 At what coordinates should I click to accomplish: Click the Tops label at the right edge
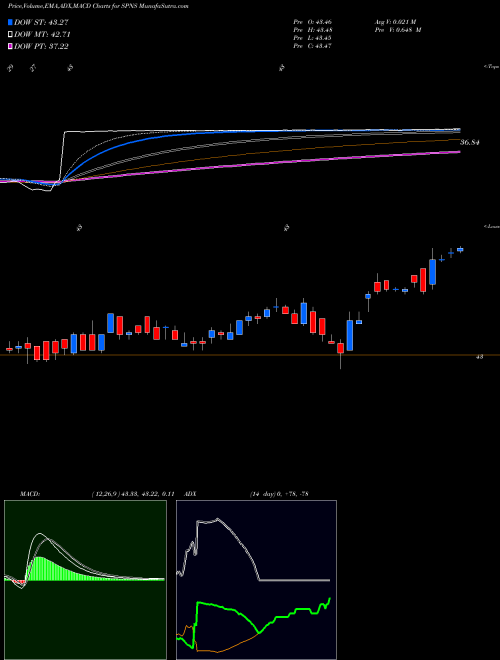pyautogui.click(x=492, y=67)
